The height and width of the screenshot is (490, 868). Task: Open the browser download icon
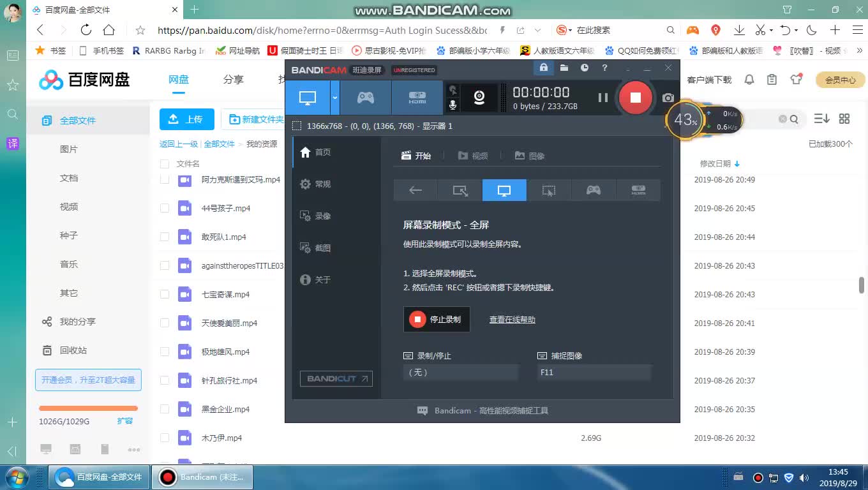tap(739, 30)
